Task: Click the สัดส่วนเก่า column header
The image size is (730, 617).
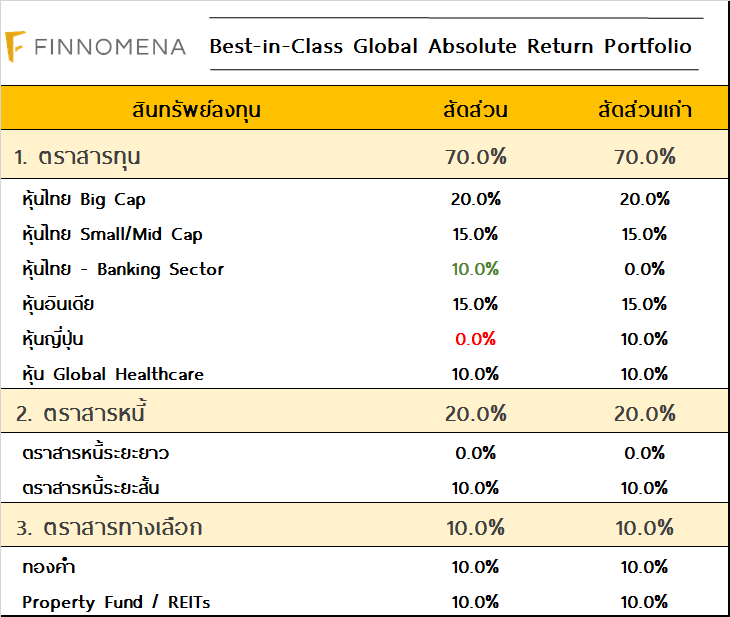Action: click(x=645, y=110)
